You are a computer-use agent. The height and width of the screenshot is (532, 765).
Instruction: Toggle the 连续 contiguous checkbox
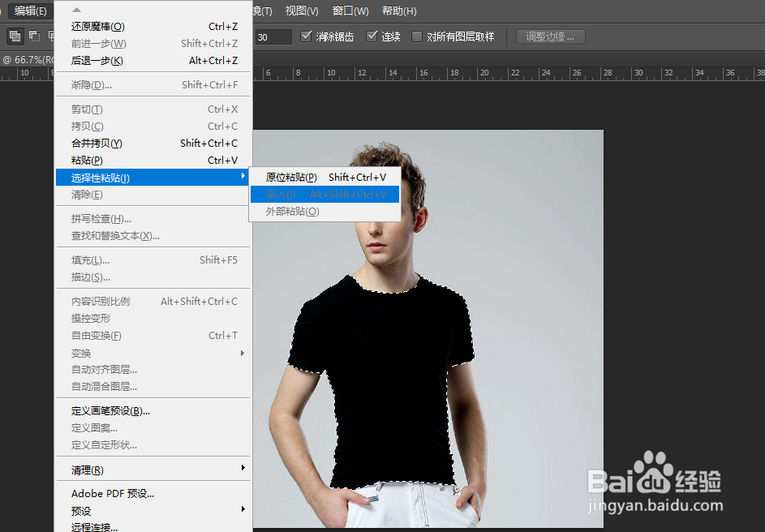point(372,36)
